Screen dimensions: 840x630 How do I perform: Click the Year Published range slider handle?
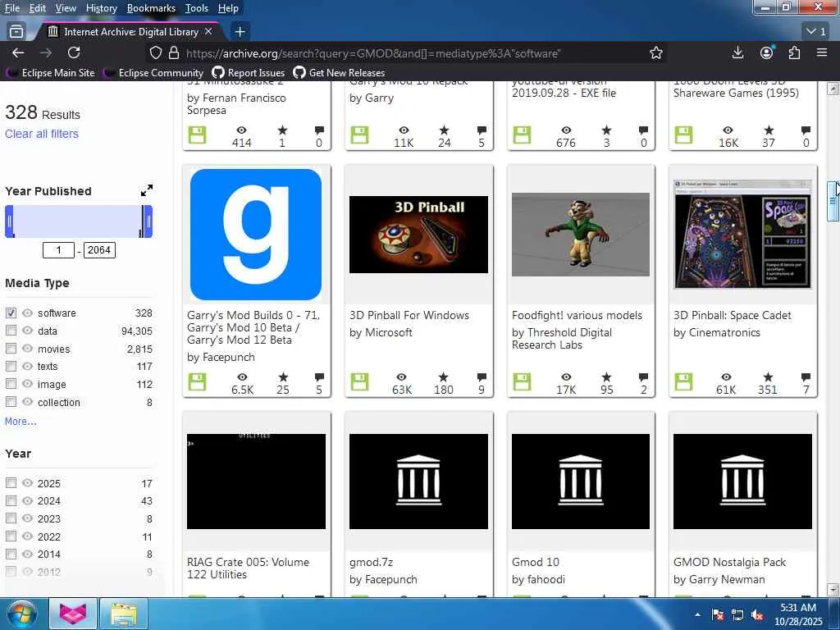[10, 221]
